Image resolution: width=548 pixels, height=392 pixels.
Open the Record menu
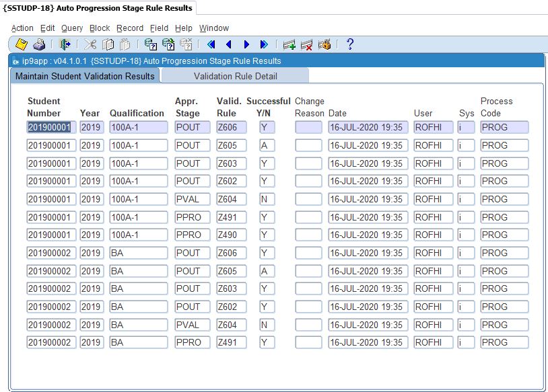pyautogui.click(x=130, y=28)
